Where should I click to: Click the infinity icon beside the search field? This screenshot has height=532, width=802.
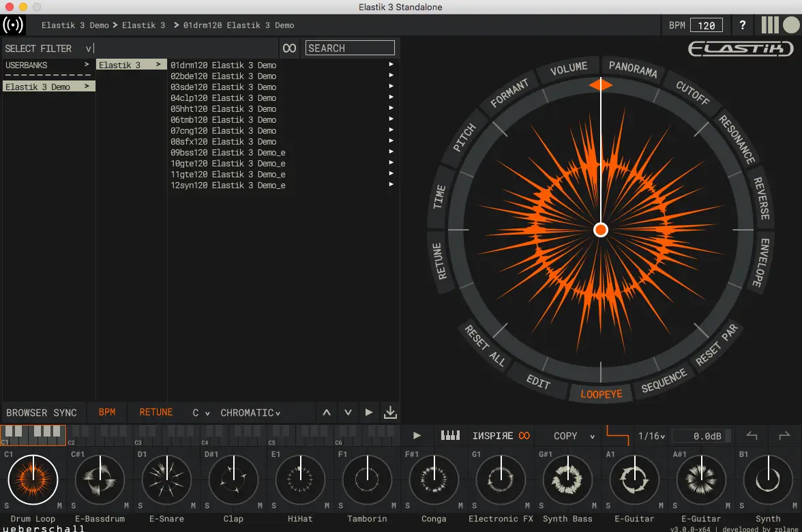[289, 48]
